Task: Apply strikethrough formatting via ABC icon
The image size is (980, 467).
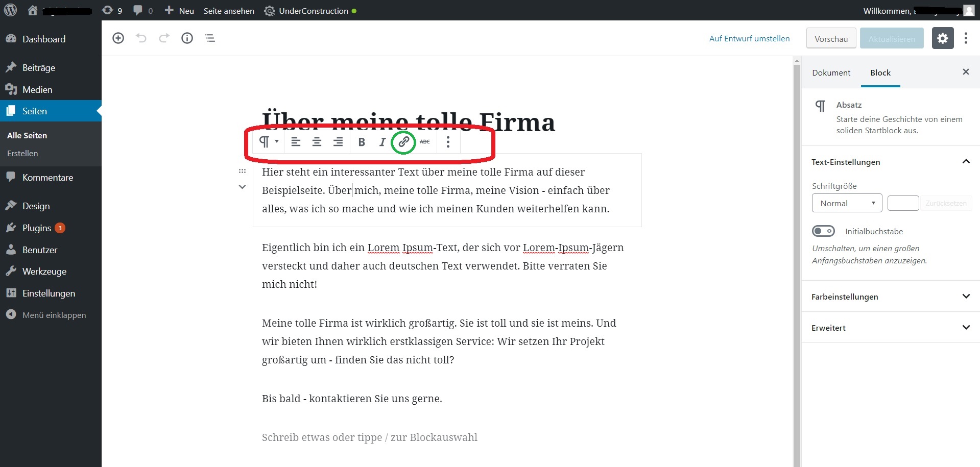Action: coord(425,142)
